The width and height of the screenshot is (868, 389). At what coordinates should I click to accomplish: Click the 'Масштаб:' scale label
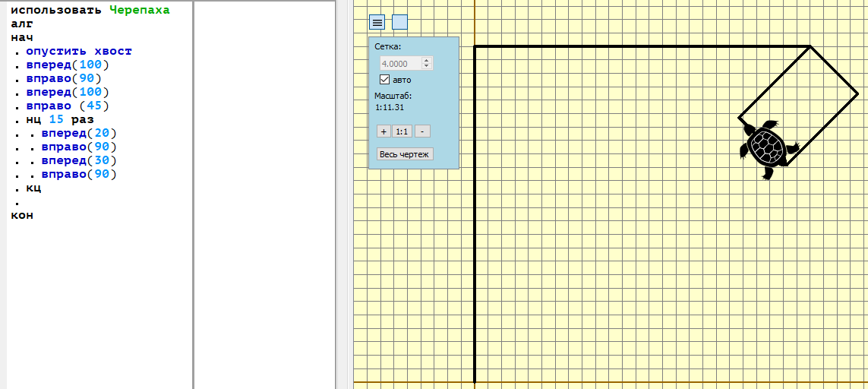(x=393, y=96)
